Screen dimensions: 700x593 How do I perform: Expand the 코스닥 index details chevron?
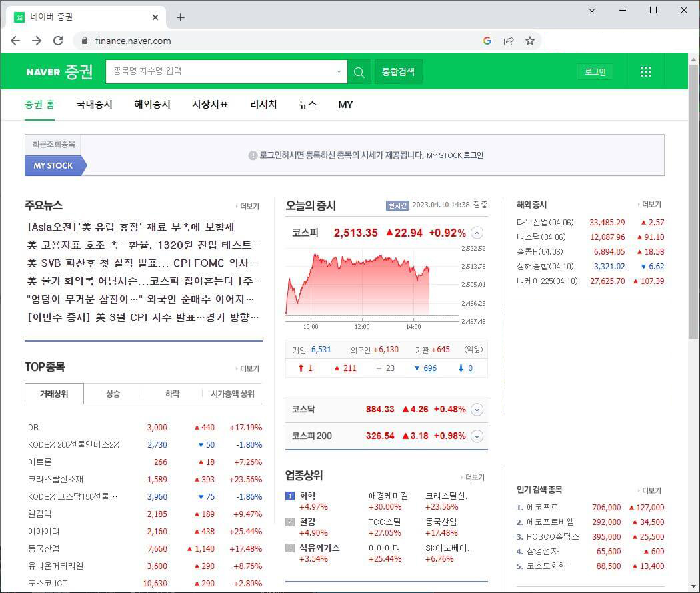point(476,409)
